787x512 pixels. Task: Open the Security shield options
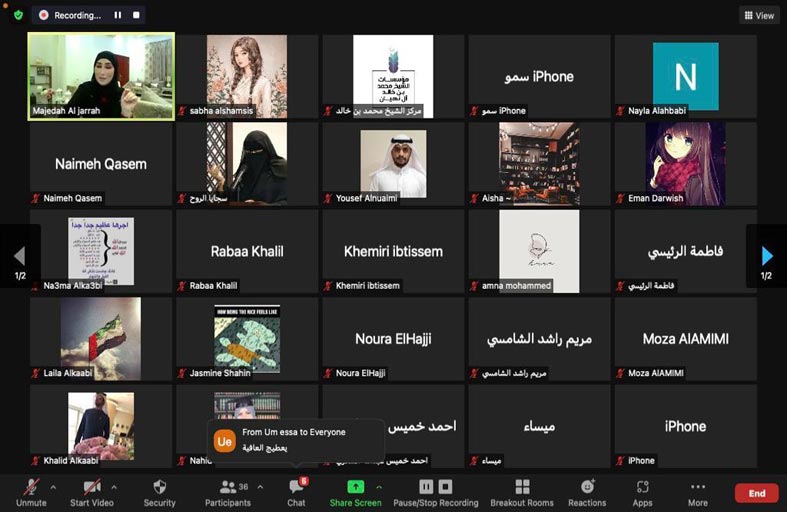159,491
